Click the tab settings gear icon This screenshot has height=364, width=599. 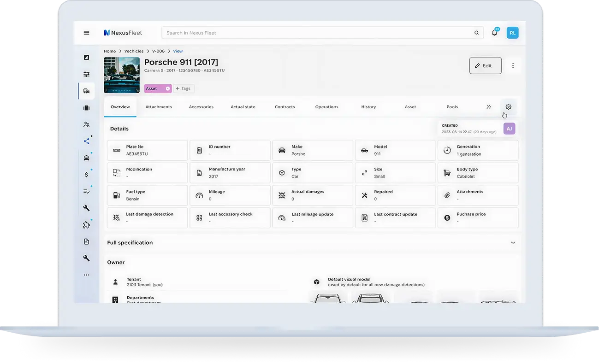click(509, 107)
